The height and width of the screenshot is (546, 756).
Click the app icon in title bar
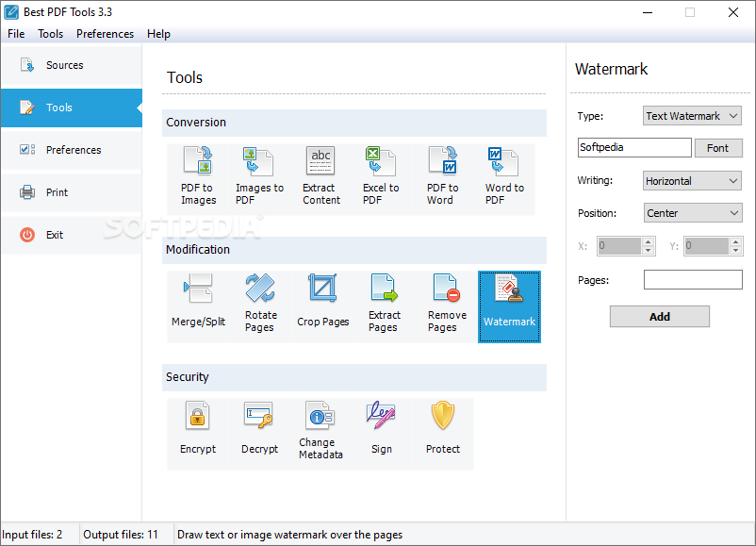pos(11,12)
